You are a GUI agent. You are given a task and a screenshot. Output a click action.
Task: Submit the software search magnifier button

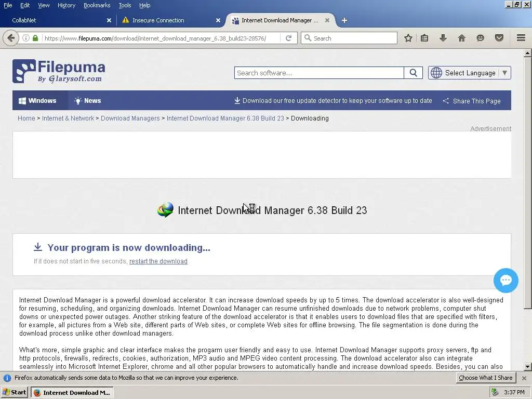click(x=413, y=73)
